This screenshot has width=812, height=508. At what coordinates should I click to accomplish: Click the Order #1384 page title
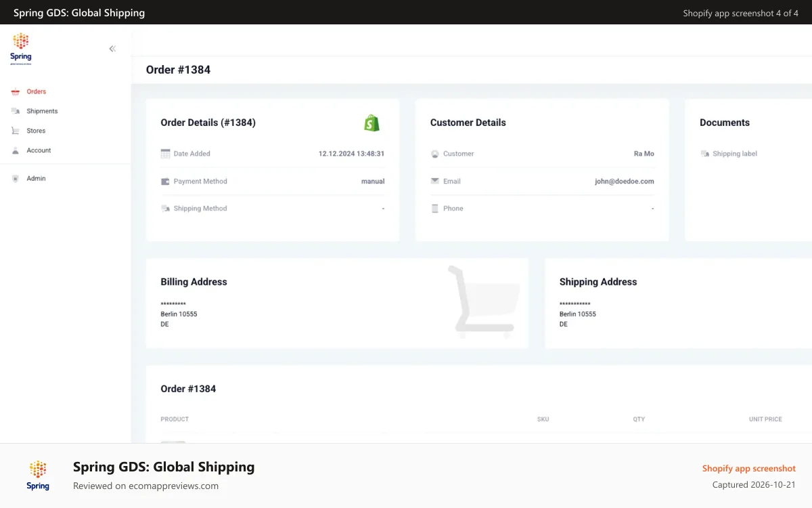178,70
